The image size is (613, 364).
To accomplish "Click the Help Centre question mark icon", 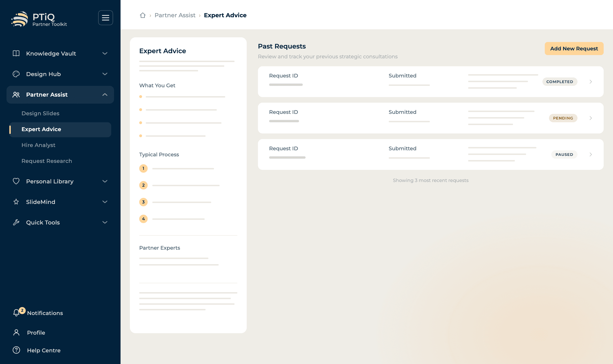I will (x=16, y=350).
